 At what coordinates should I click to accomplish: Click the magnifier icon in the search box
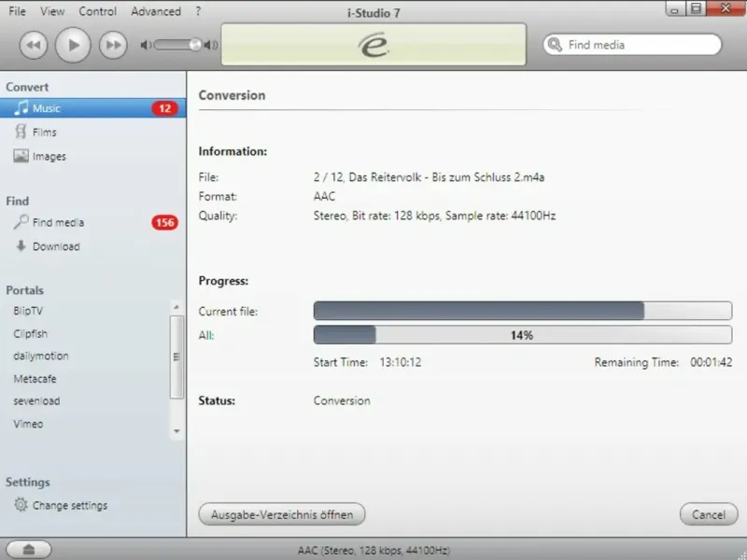click(x=555, y=45)
